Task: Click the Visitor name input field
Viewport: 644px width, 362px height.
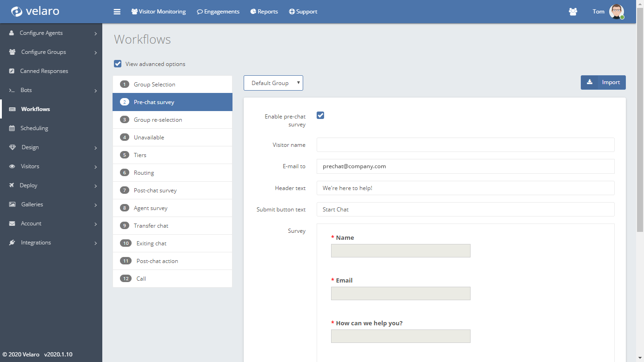Action: [465, 145]
